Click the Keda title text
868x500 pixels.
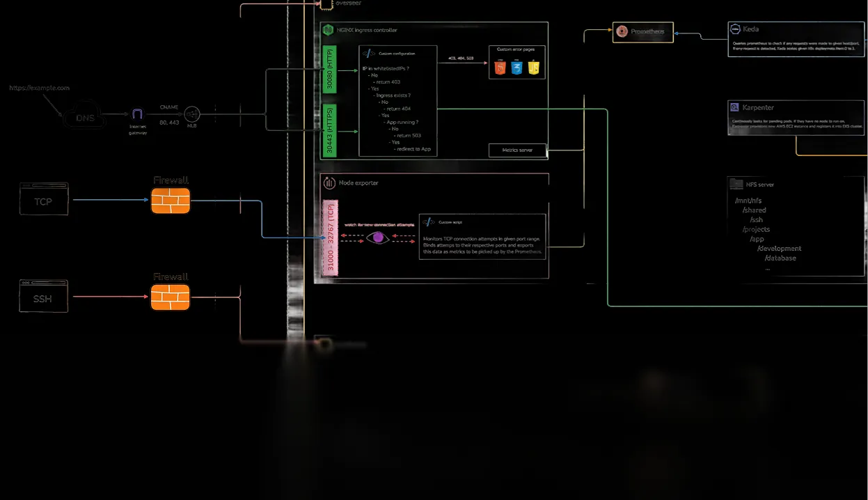coord(750,29)
